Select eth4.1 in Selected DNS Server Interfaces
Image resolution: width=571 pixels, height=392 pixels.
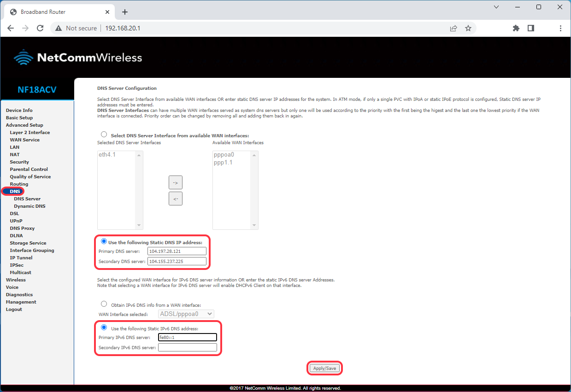(107, 155)
